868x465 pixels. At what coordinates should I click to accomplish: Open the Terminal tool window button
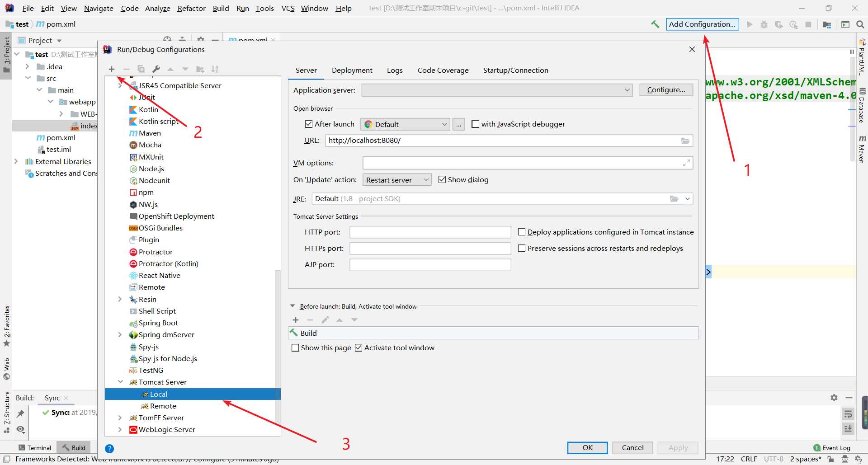(35, 448)
